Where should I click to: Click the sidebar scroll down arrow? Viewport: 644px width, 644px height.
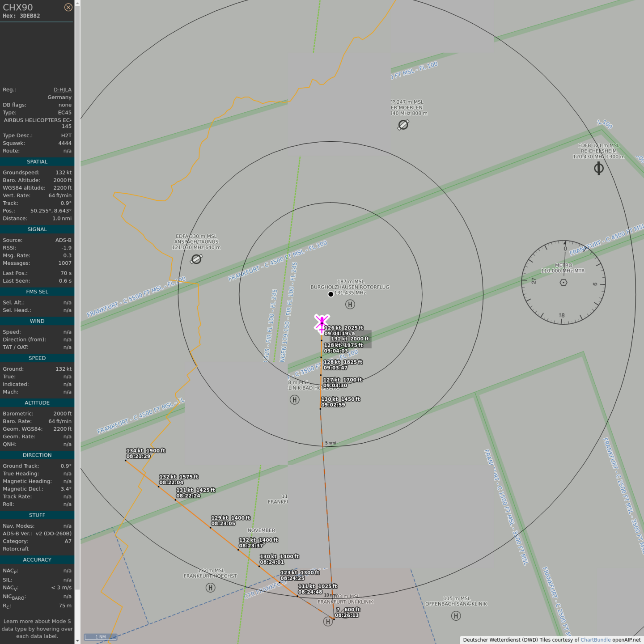click(77, 640)
